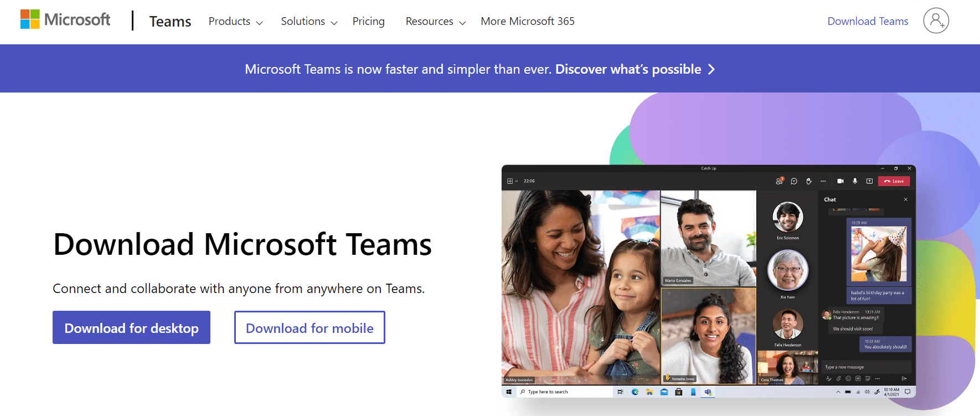This screenshot has width=980, height=416.
Task: Open the account sign-in profile icon
Action: pyautogui.click(x=936, y=21)
